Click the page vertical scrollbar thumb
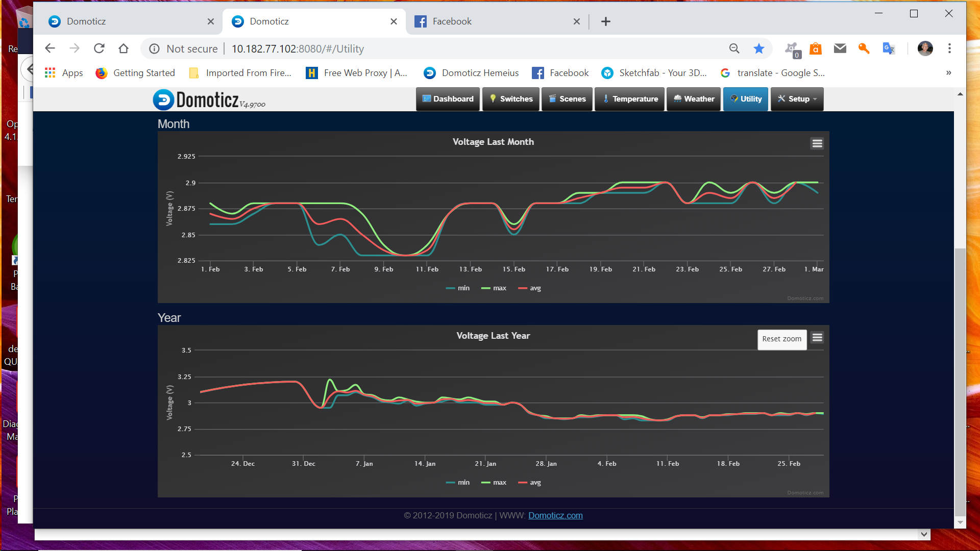This screenshot has width=980, height=551. click(x=960, y=383)
